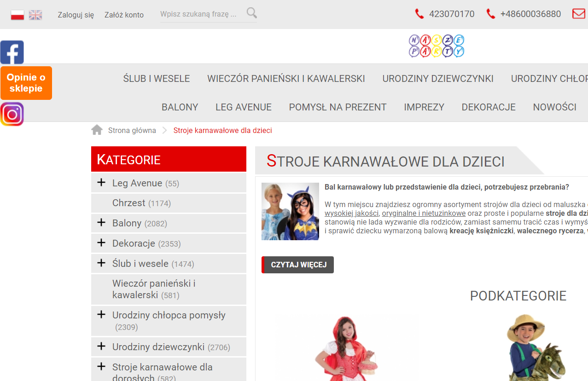Expand the Ślub i wesele category

click(x=101, y=263)
